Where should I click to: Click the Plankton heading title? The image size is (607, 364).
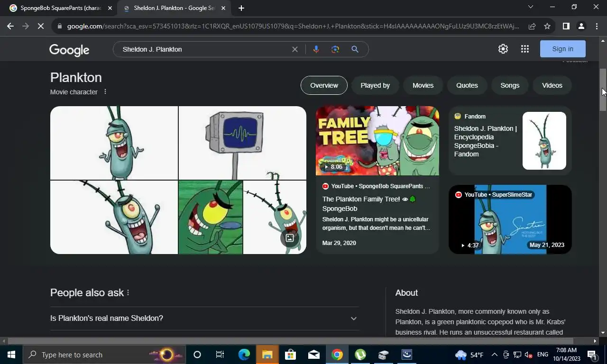click(76, 78)
